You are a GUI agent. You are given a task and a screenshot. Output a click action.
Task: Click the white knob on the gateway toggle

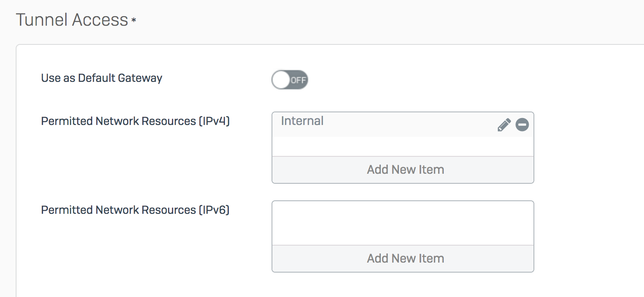281,80
